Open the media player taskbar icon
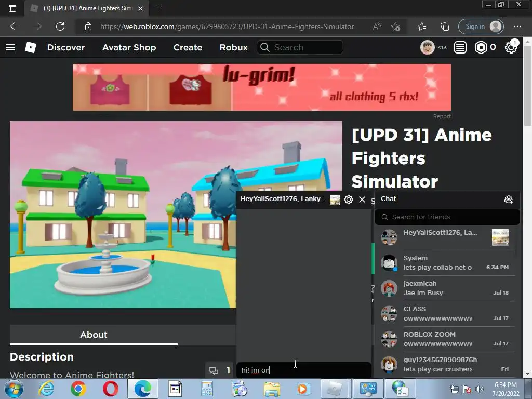The width and height of the screenshot is (532, 399). click(x=303, y=389)
